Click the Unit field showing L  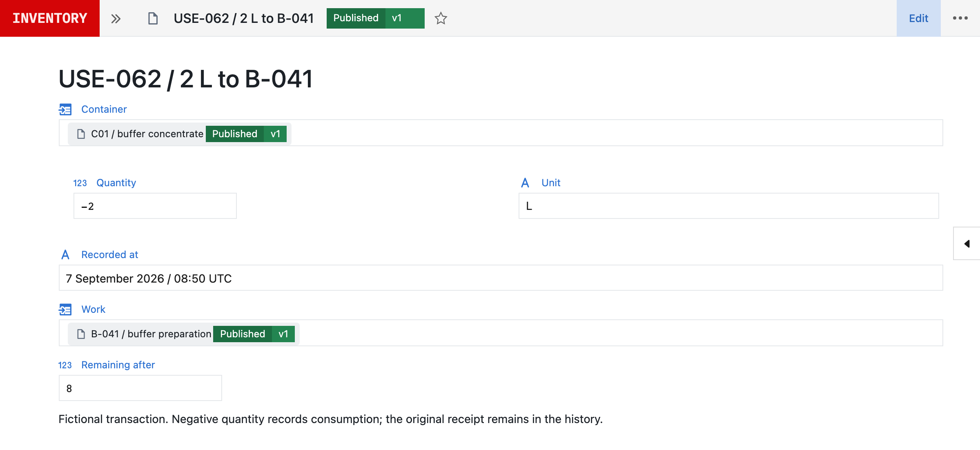(x=728, y=206)
